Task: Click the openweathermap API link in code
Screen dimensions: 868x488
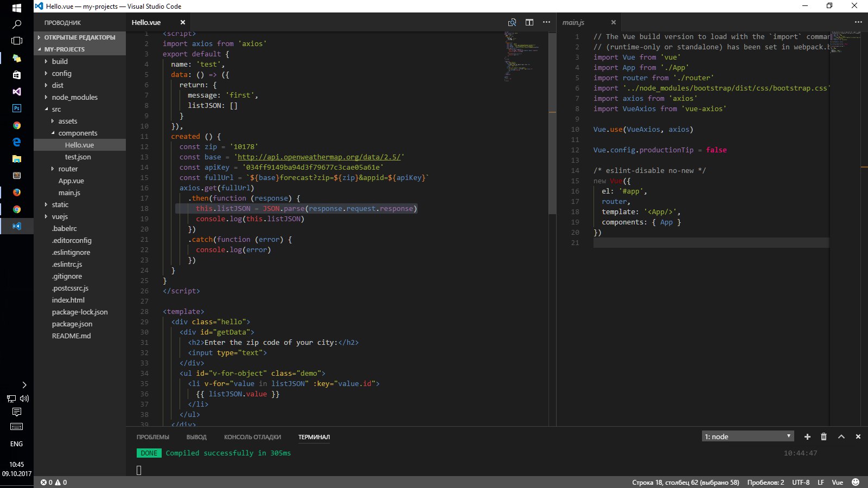Action: (319, 157)
